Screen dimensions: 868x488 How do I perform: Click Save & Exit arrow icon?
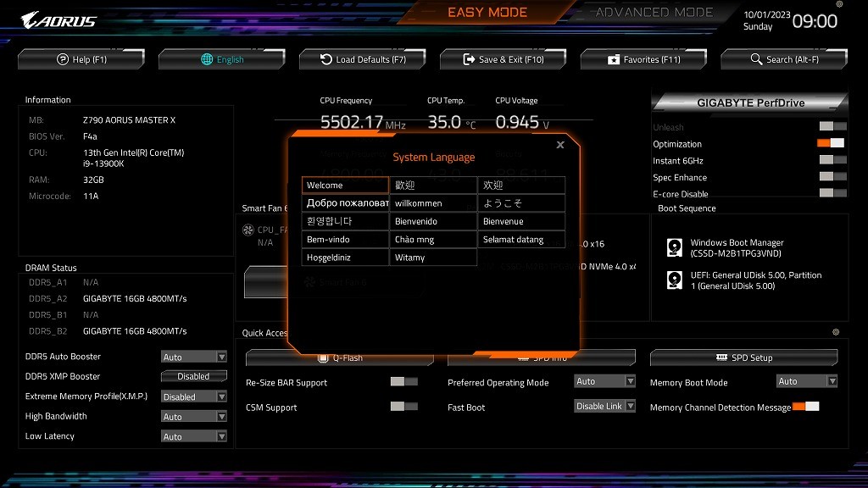point(469,59)
